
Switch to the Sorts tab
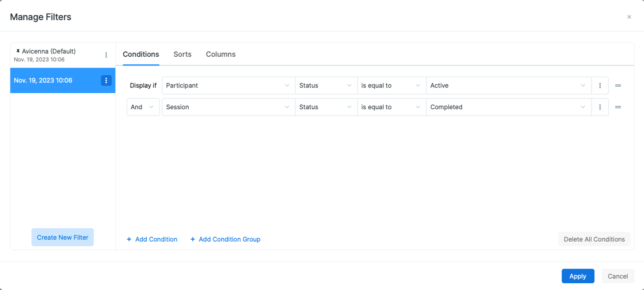pos(182,54)
